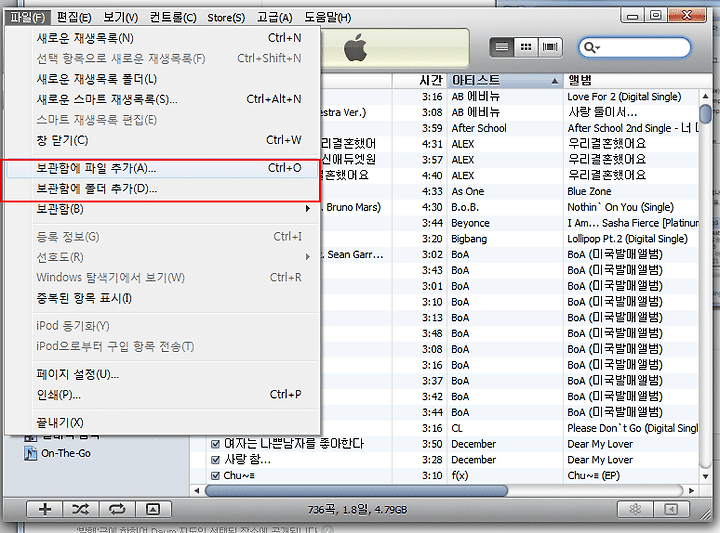Uncheck 여자는 나쁜남자를 좋아한다 song checkbox
The height and width of the screenshot is (533, 720).
click(215, 444)
